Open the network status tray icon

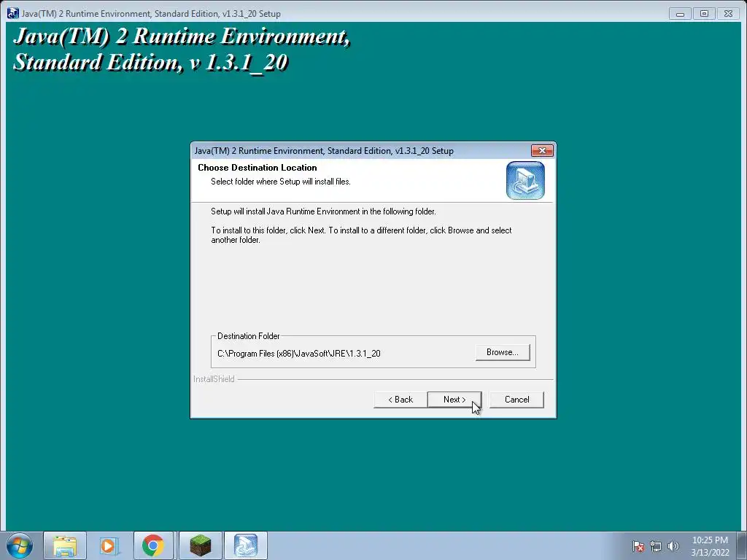click(x=656, y=546)
